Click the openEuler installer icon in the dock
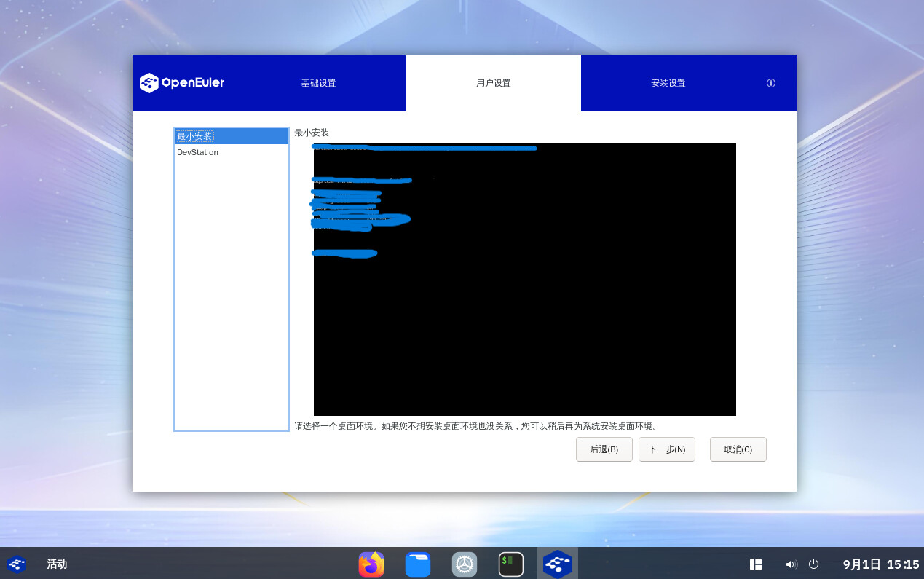This screenshot has width=924, height=579. click(558, 564)
